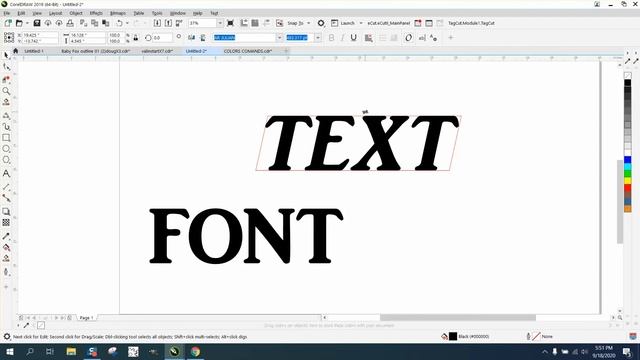
Task: Open the Bitmaps menu
Action: 118,13
